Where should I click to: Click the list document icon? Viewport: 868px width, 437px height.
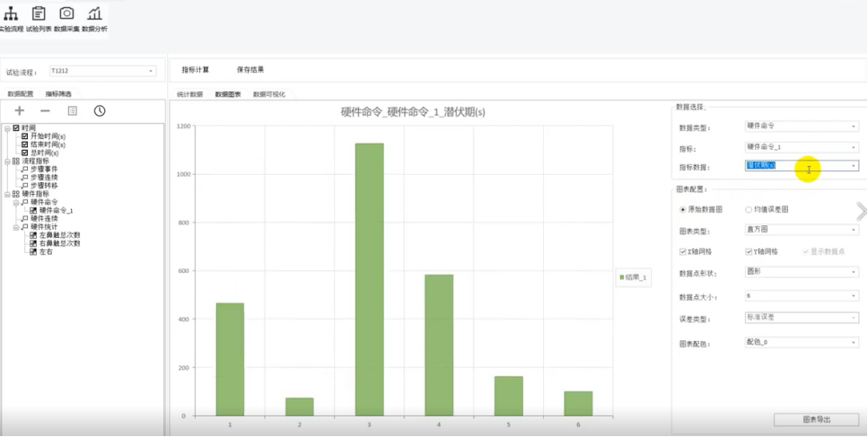(x=73, y=110)
